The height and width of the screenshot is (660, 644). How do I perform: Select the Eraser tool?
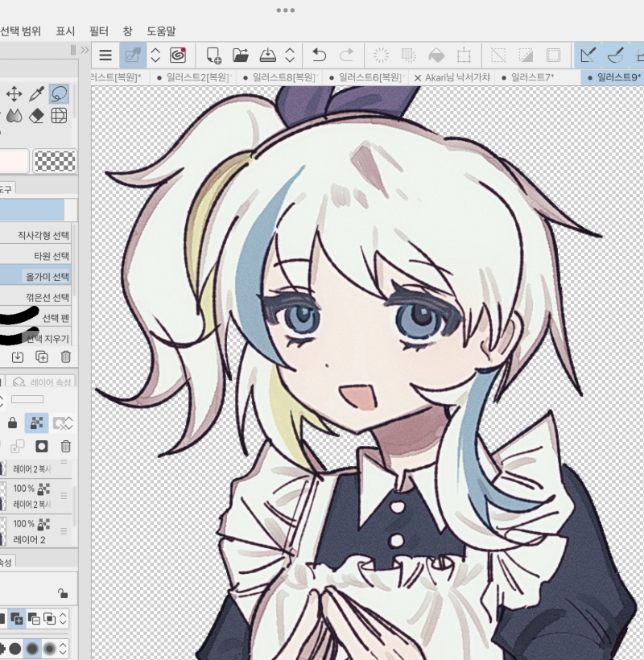[36, 116]
